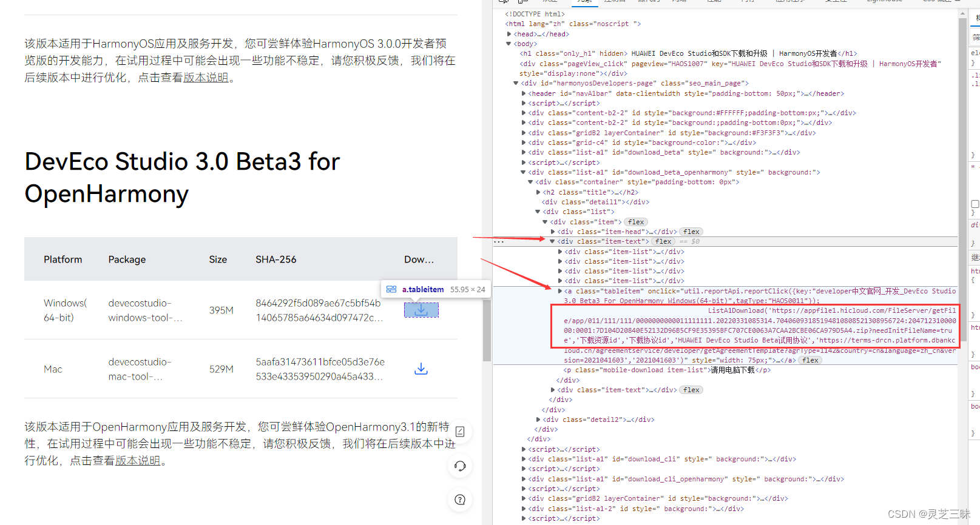Select the DOCTYPE html line
The height and width of the screenshot is (525, 980).
click(x=535, y=14)
